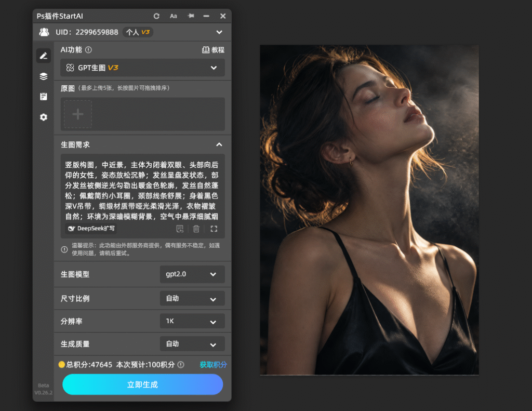Viewport: 532px width, 411px height.
Task: Open the 教程 tutorial link
Action: 214,50
